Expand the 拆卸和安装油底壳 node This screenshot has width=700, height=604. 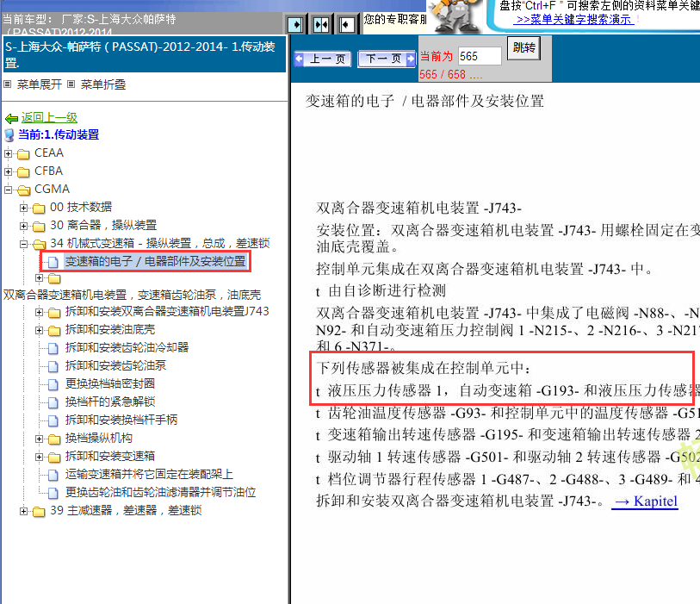pos(40,330)
